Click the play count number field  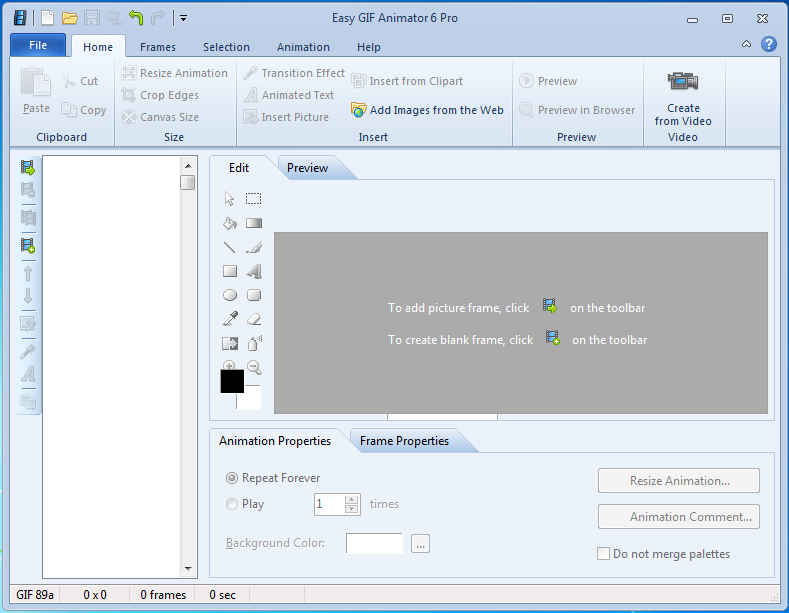(x=330, y=504)
